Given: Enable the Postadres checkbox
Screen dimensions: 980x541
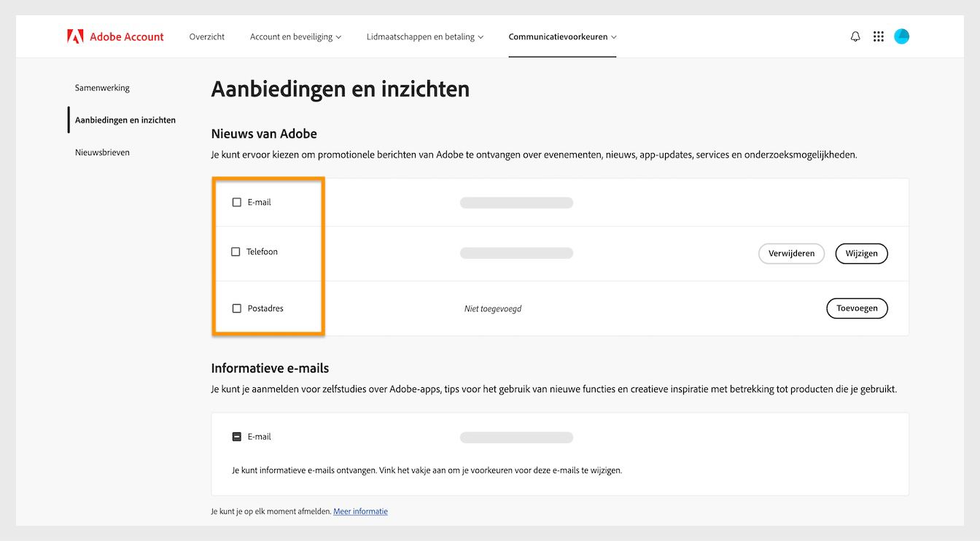Looking at the screenshot, I should pos(236,308).
